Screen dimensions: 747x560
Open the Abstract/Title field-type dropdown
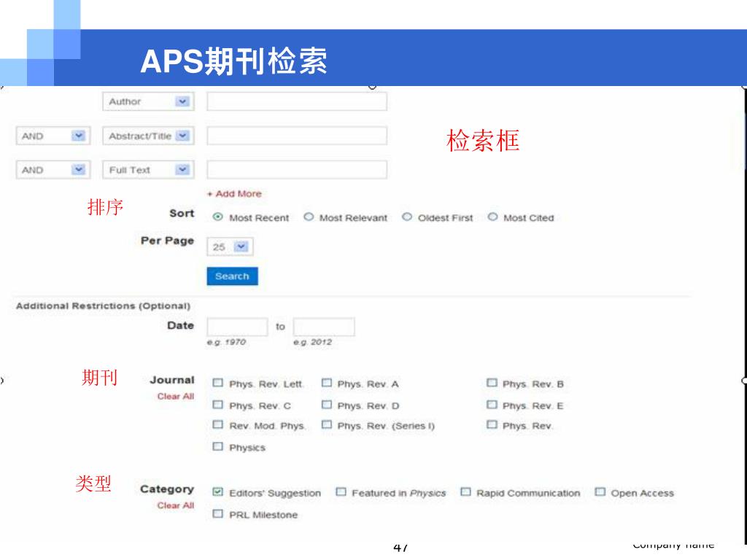coord(148,136)
